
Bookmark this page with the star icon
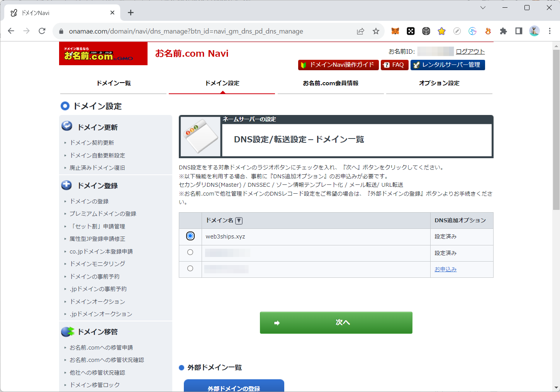click(376, 31)
